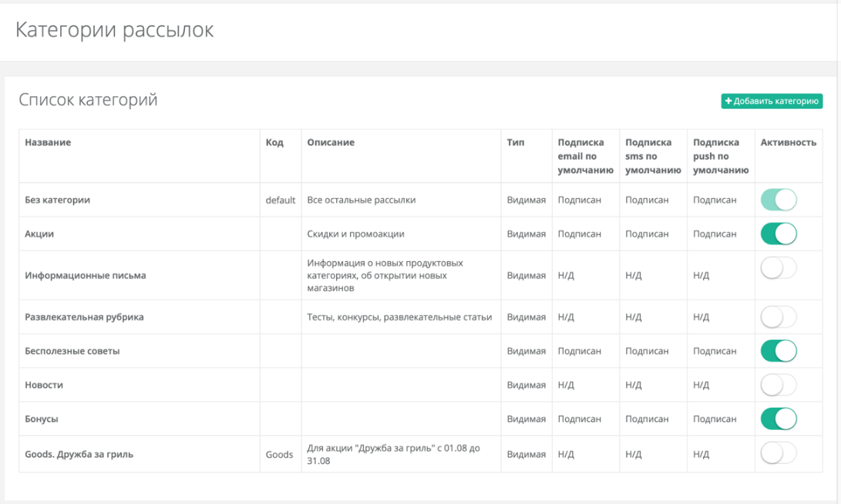Enable the Информационные письма toggle
Image resolution: width=841 pixels, height=504 pixels.
(779, 267)
